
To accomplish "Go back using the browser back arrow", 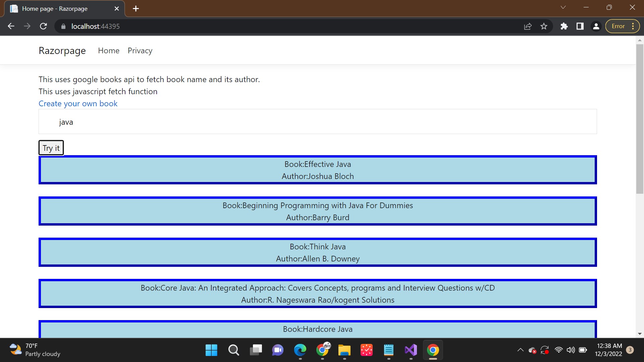I will click(x=11, y=26).
